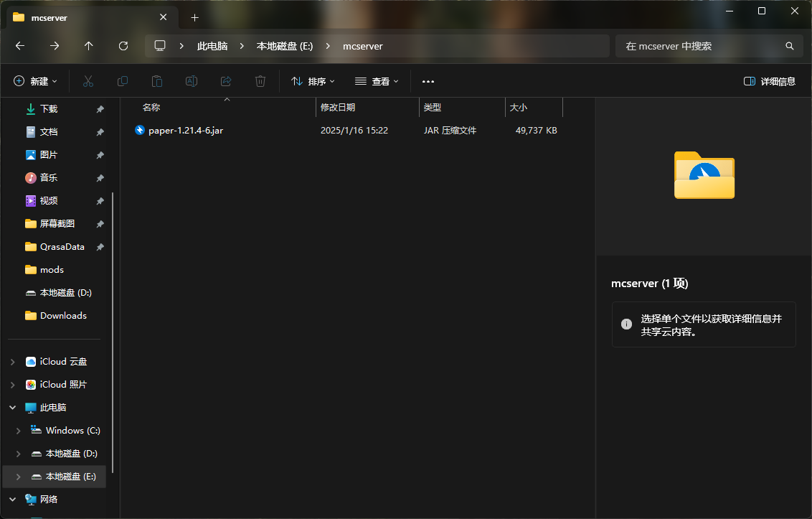Image resolution: width=812 pixels, height=519 pixels.
Task: Collapse the 此电脑 tree node
Action: [x=12, y=408]
